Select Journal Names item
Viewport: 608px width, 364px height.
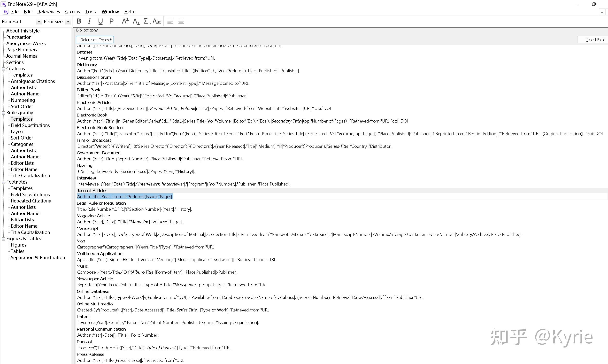22,56
